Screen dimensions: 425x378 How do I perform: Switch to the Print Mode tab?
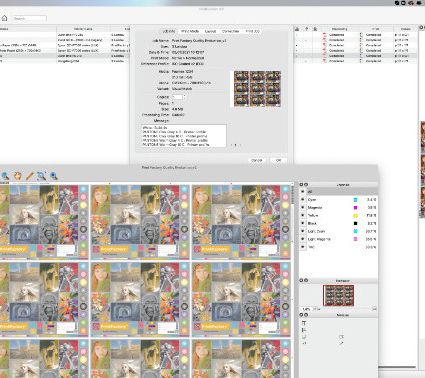[x=190, y=31]
